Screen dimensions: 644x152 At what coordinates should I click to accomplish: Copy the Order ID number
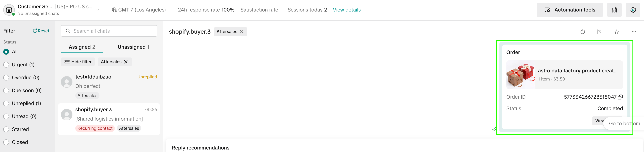click(620, 97)
